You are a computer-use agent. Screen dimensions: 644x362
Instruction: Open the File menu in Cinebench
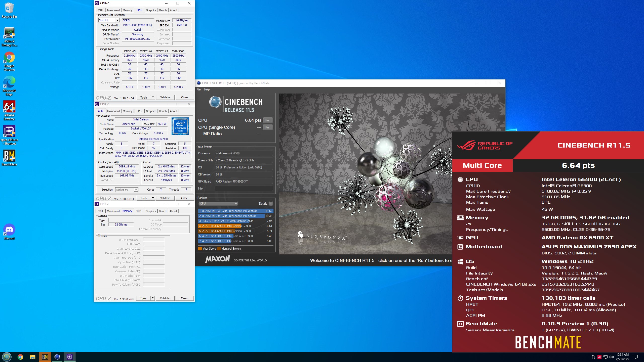(x=199, y=89)
